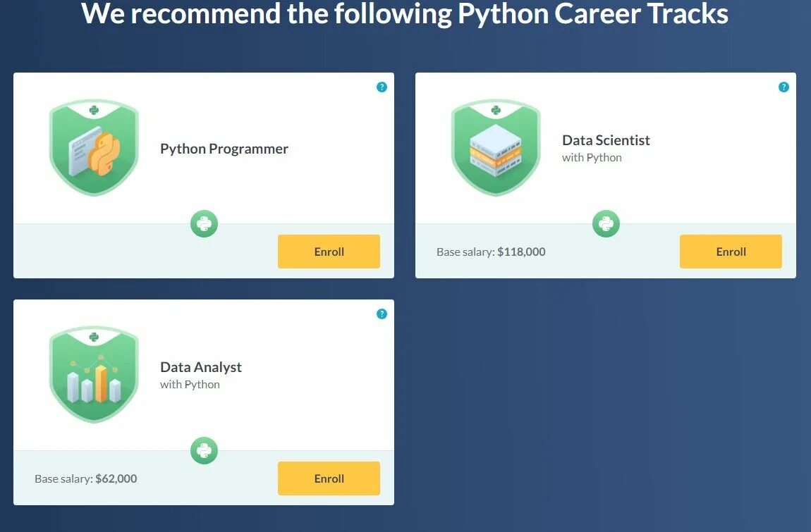Select the Data Scientist server-stack badge
Viewport: 811px width, 532px height.
pos(496,148)
